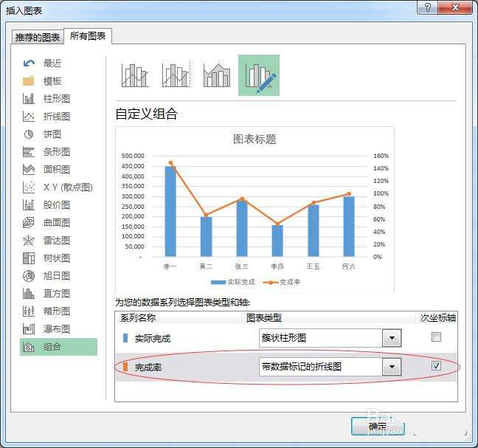Click the 图表类型 column header
478x448 pixels.
[x=264, y=318]
